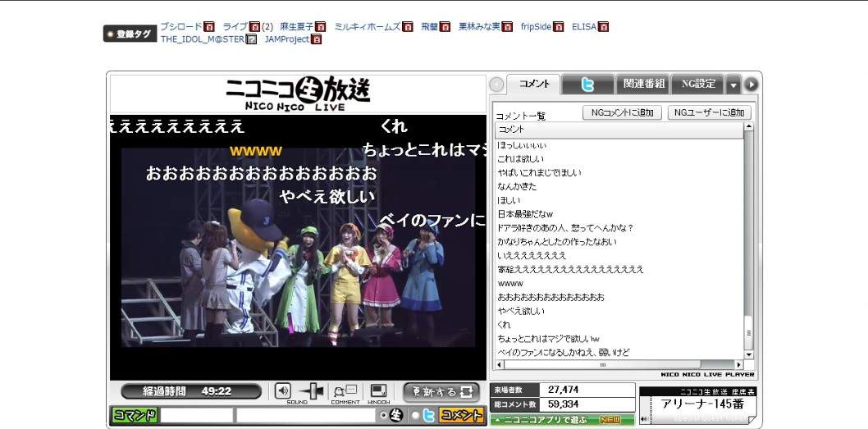Screen dimensions: 868x429
Task: Expand ニコニコアプリで遊ぶ panel
Action: (x=562, y=420)
